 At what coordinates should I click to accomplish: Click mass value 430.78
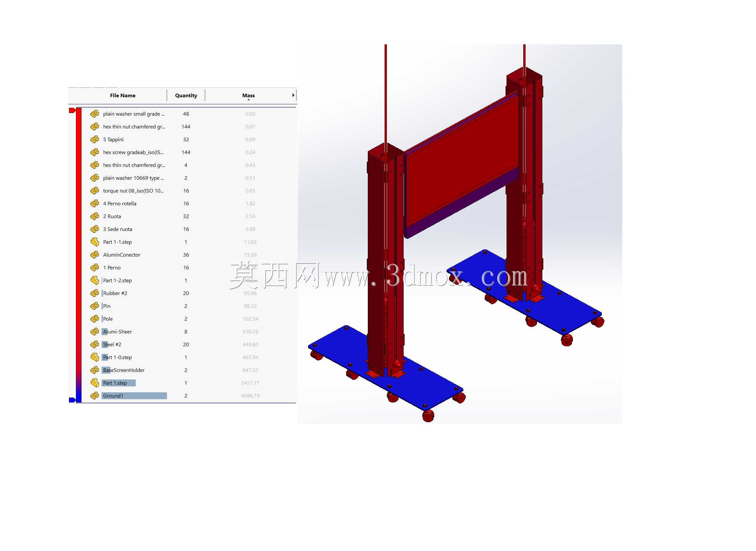(x=250, y=332)
